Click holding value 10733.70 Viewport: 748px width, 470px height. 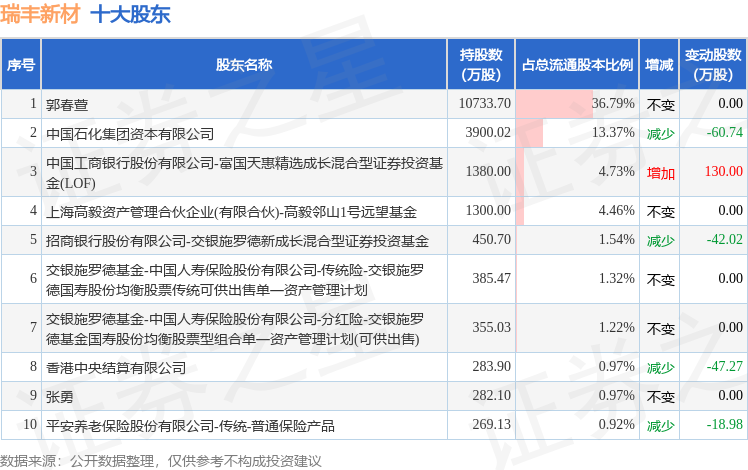click(x=485, y=104)
